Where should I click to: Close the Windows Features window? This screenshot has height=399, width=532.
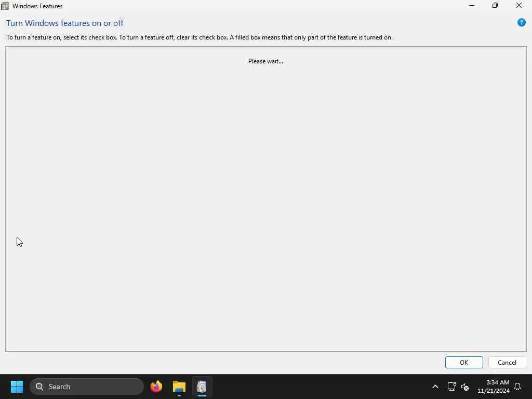pos(519,5)
